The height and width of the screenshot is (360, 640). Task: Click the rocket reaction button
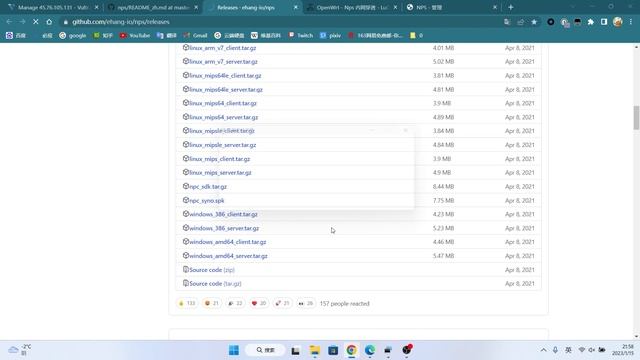pyautogui.click(x=282, y=303)
